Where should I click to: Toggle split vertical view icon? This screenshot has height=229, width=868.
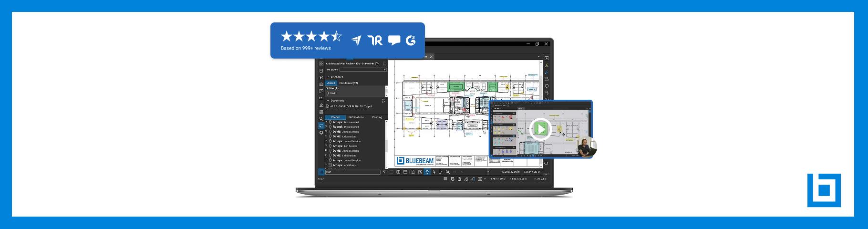(x=398, y=172)
